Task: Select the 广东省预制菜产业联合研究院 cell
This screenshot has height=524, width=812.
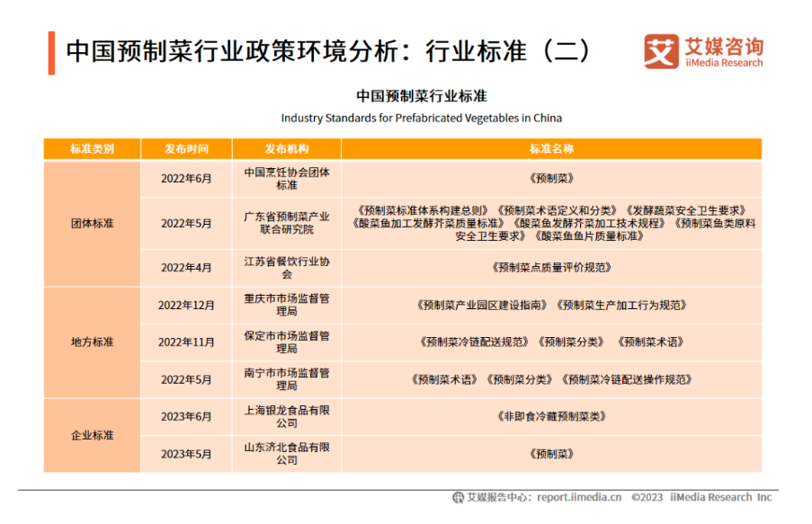Action: click(x=286, y=223)
